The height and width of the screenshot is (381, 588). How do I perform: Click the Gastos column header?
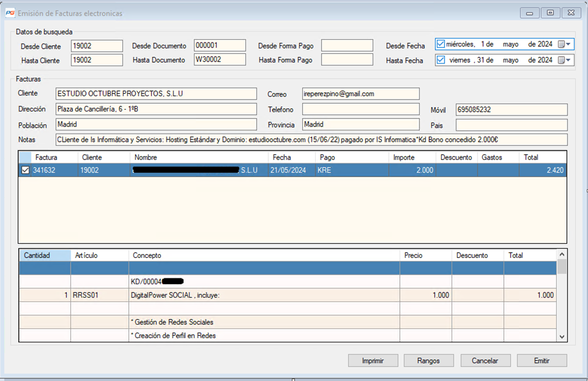[498, 157]
